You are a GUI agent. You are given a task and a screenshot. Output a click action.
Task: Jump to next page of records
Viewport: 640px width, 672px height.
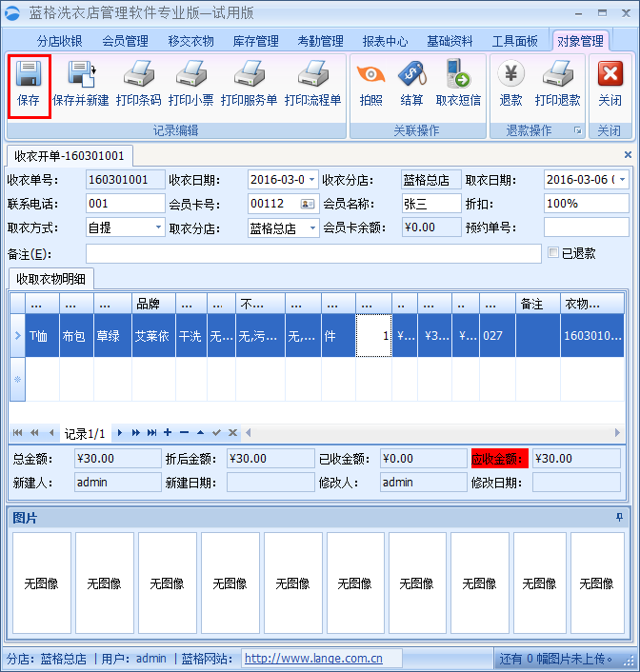(x=135, y=433)
